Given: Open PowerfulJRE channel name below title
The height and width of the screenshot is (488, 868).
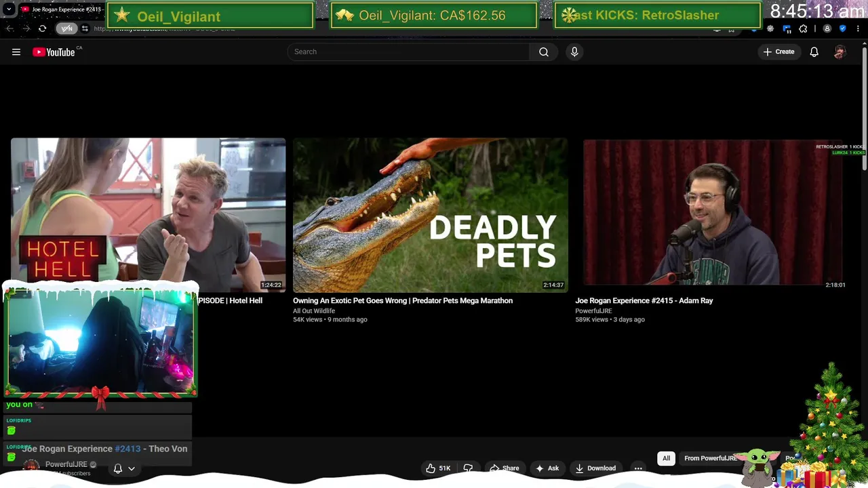Looking at the screenshot, I should (66, 464).
